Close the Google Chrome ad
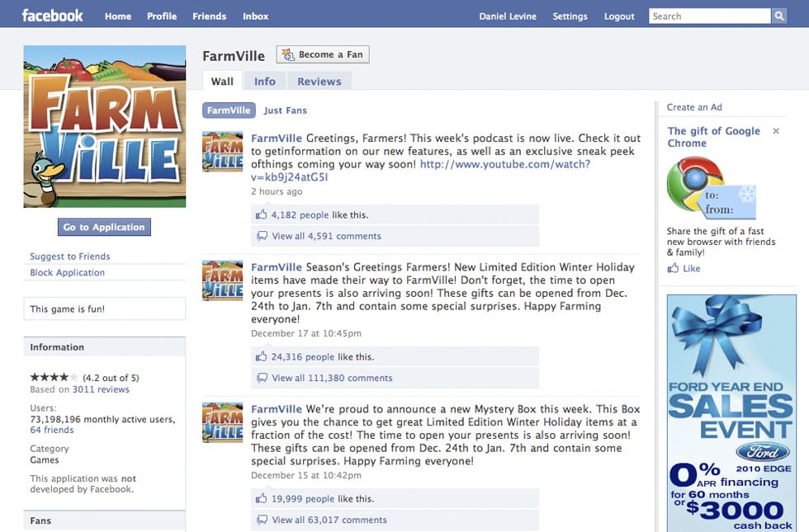 (x=776, y=131)
